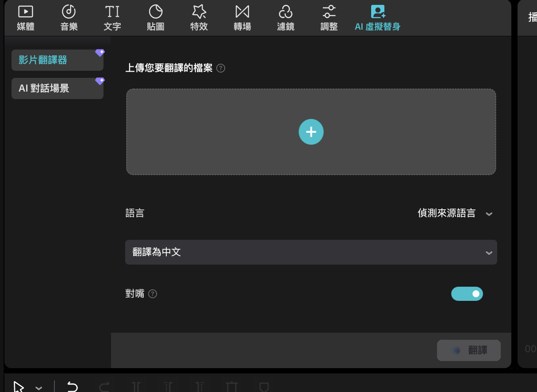Open the 音樂 (Music) library
Viewport: 537px width, 392px height.
point(69,18)
